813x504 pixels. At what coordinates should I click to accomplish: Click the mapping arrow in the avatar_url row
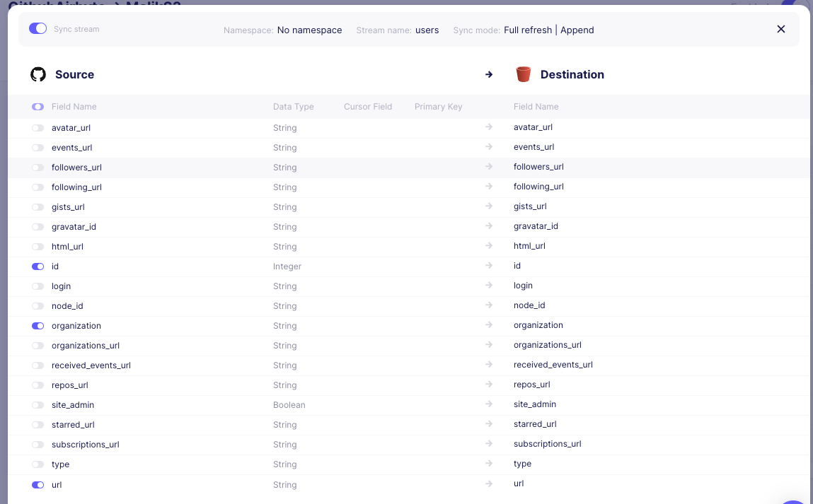pyautogui.click(x=488, y=127)
